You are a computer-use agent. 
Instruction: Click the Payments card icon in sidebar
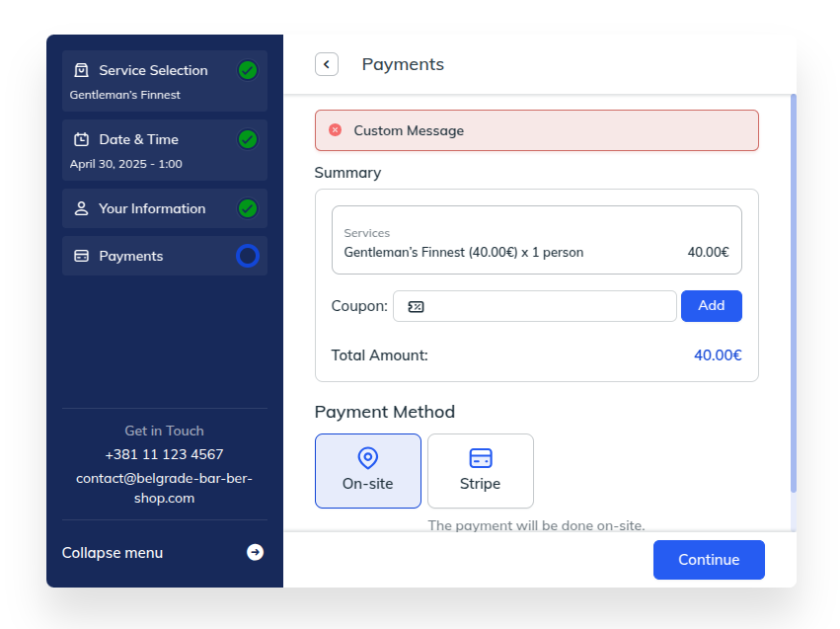click(x=81, y=256)
